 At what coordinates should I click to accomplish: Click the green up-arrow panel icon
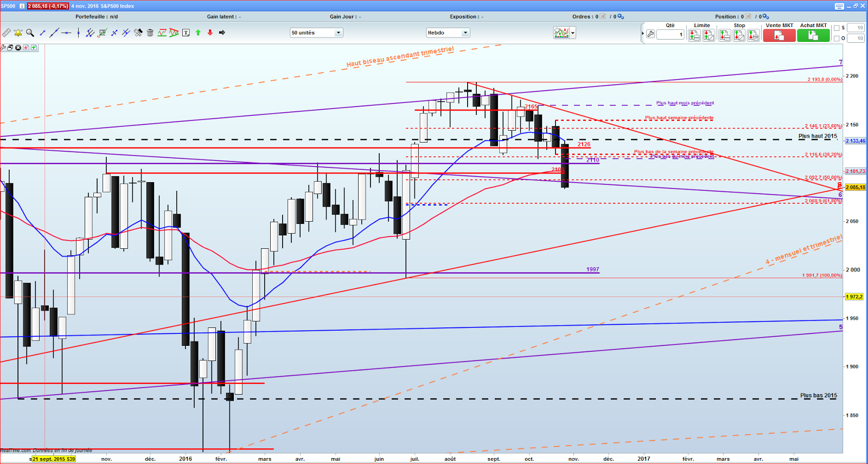[34, 48]
